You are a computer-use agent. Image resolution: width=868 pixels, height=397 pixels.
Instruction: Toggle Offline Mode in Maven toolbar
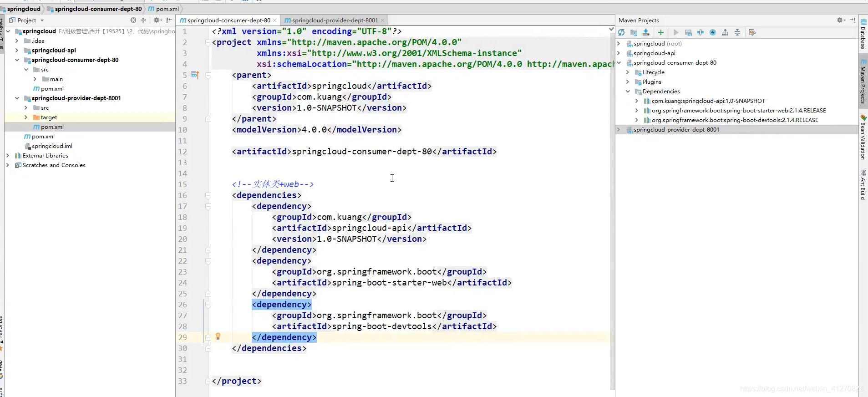[x=700, y=32]
